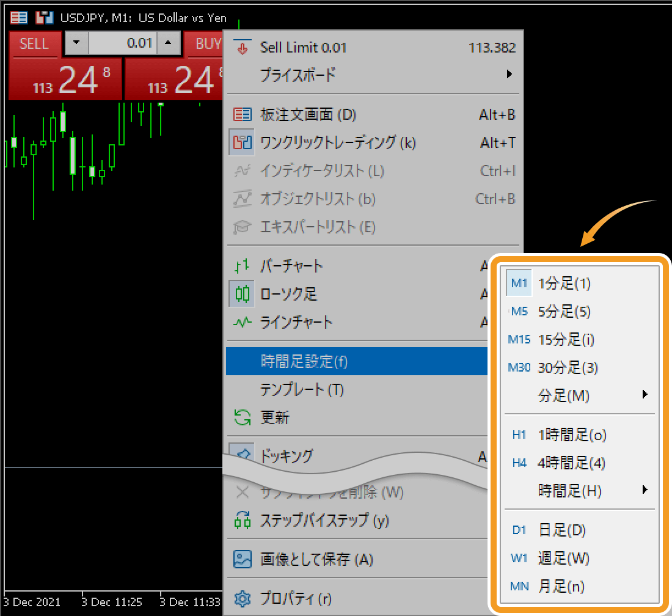
Task: Expand the 分足(M) submenu
Action: coord(580,395)
